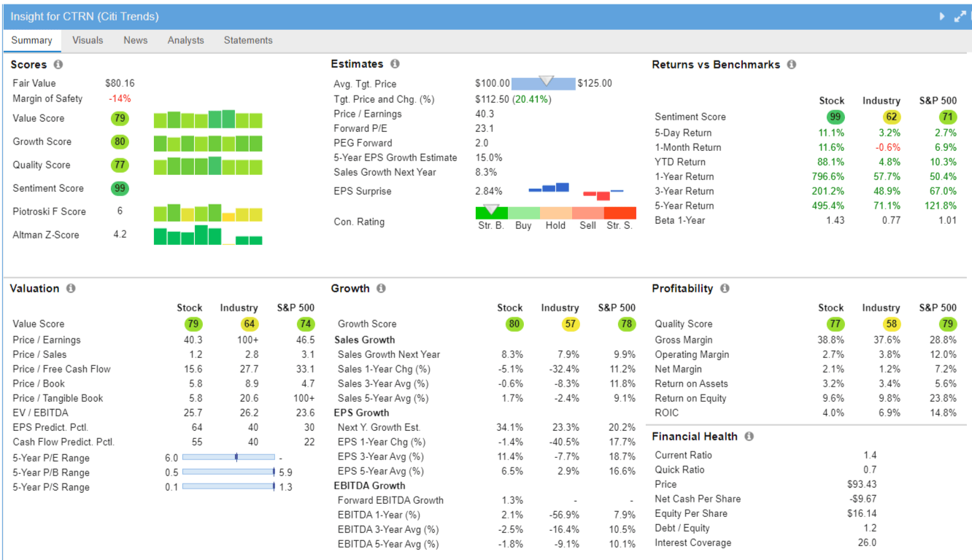Open the Analysts tab
Screen dimensions: 972x560
(x=186, y=41)
